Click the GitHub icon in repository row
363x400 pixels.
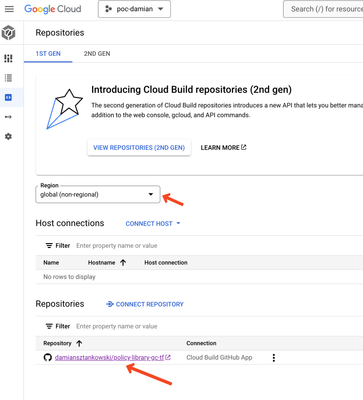click(x=48, y=358)
